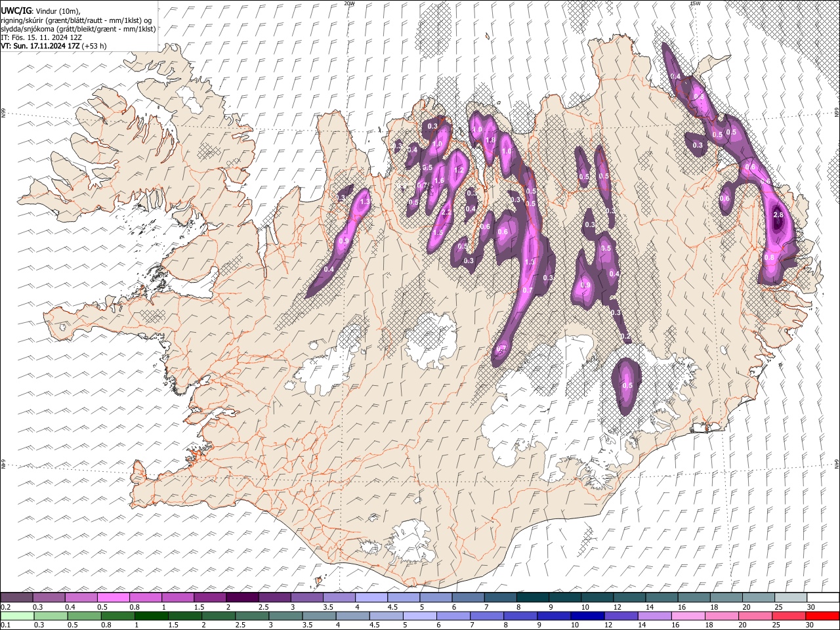Pick lower legend swatch between 18 and 20

[x=721, y=616]
